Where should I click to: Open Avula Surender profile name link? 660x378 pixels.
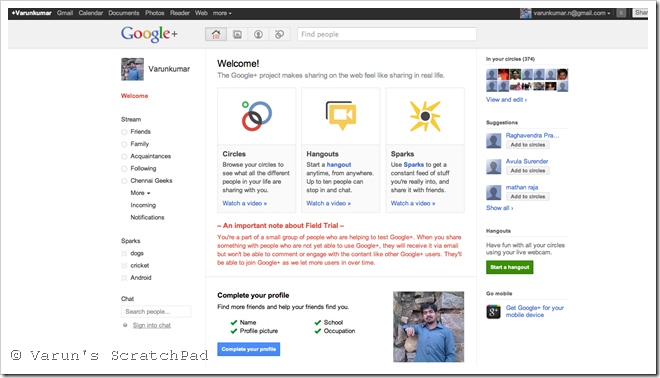(527, 161)
